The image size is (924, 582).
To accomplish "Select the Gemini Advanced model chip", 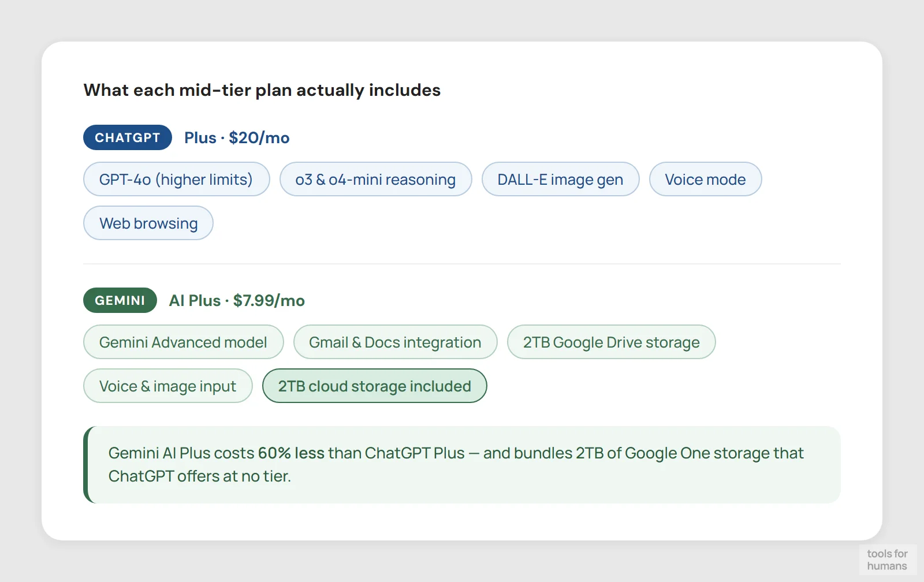I will pyautogui.click(x=183, y=342).
